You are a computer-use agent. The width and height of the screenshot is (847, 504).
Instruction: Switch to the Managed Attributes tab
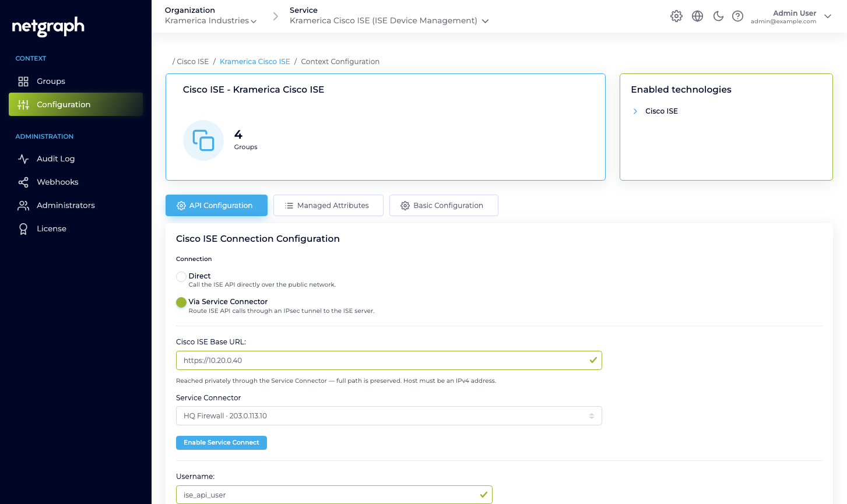click(x=328, y=205)
